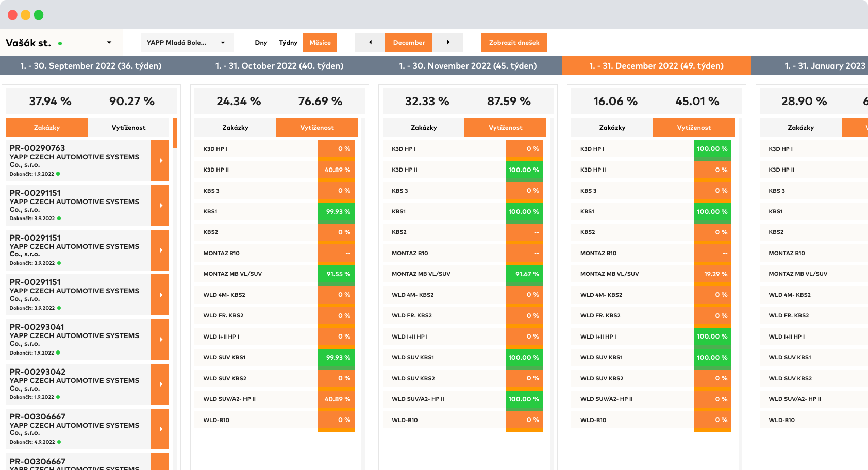The image size is (868, 470).
Task: Click October WLD SUV/A2- HP II 40.89 %
Action: click(336, 399)
